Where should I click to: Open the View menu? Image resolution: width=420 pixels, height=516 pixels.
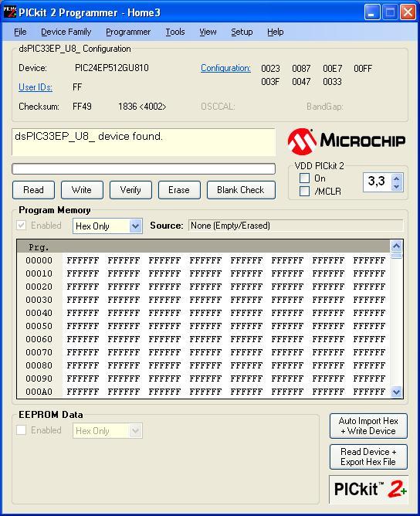pyautogui.click(x=208, y=32)
